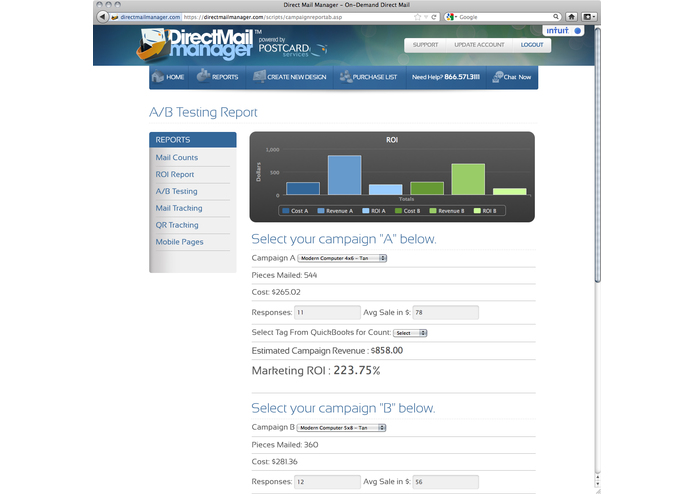Viewport: 695px width, 494px height.
Task: Open Mobile Pages sidebar link
Action: tap(180, 241)
